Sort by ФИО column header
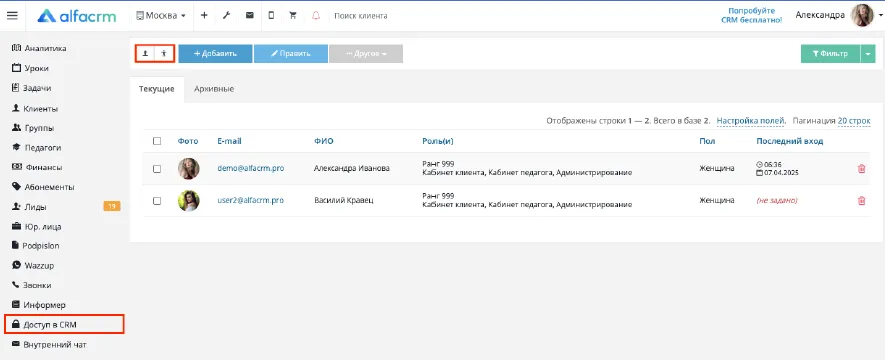 point(323,141)
